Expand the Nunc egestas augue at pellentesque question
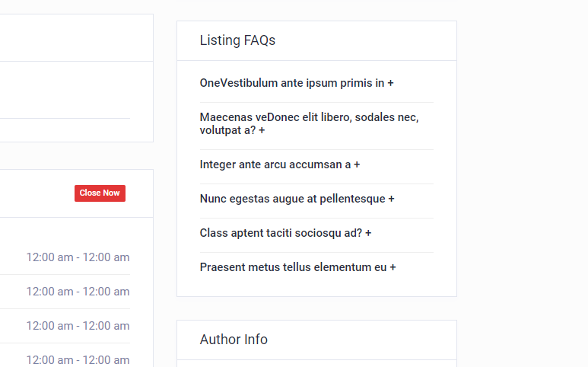This screenshot has width=588, height=367. click(x=293, y=199)
